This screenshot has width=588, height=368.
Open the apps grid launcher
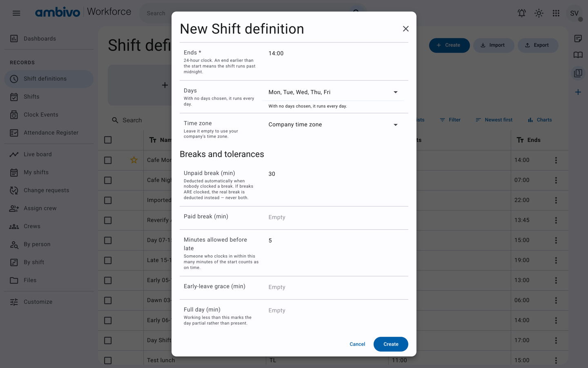556,13
